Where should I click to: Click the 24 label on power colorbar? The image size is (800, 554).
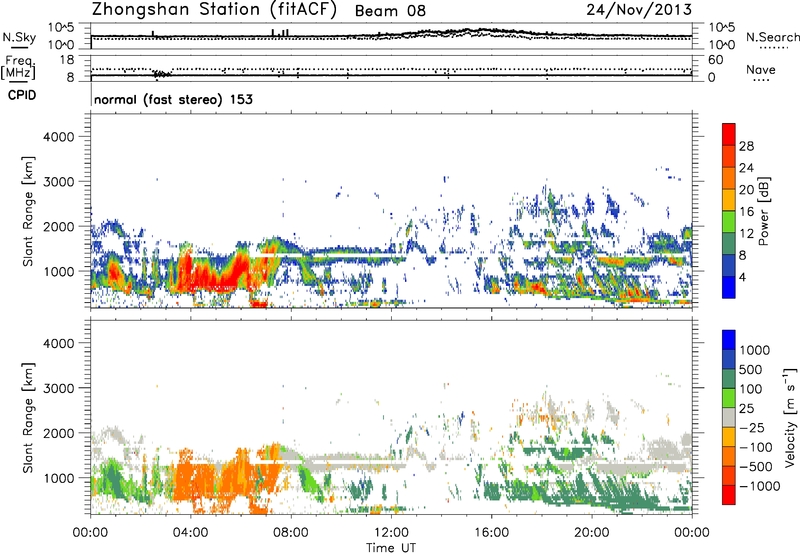(x=746, y=168)
